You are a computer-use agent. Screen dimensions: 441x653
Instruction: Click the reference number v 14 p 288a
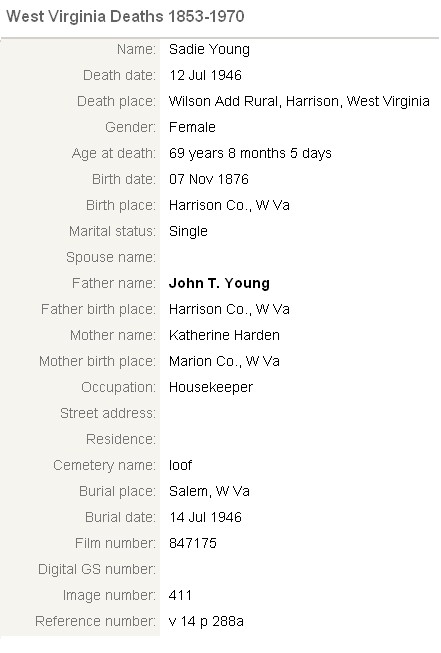tap(206, 621)
